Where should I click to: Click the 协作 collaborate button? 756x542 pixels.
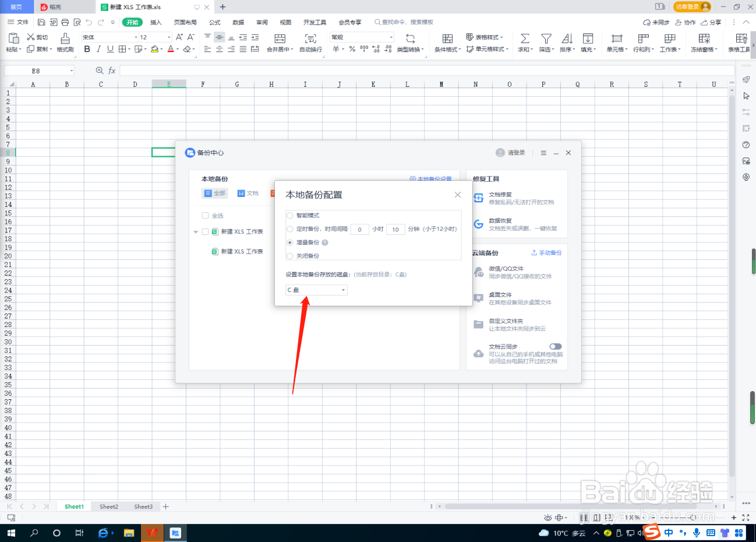pos(686,22)
